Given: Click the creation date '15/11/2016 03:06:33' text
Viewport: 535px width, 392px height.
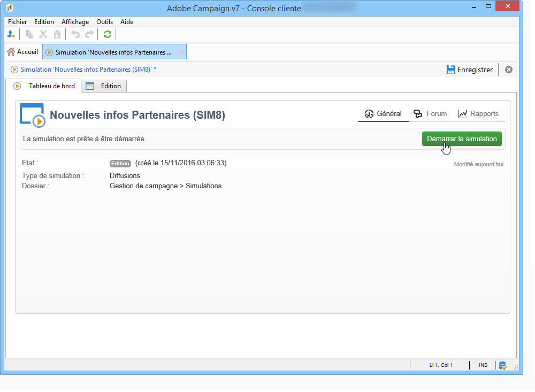Looking at the screenshot, I should 192,163.
